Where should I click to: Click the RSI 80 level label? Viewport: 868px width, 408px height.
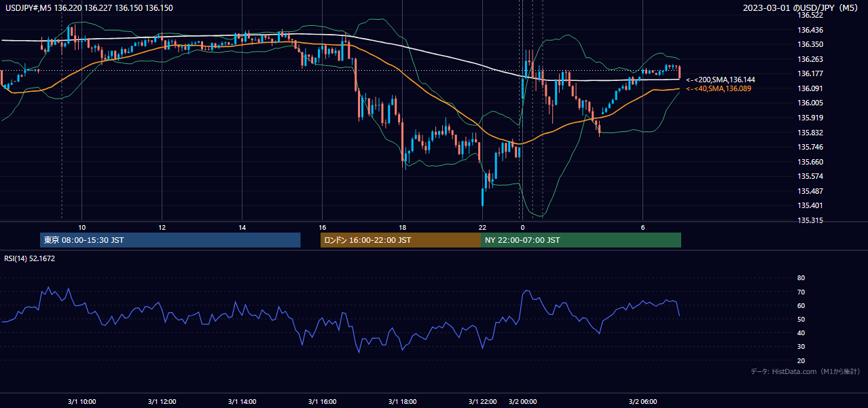point(801,278)
